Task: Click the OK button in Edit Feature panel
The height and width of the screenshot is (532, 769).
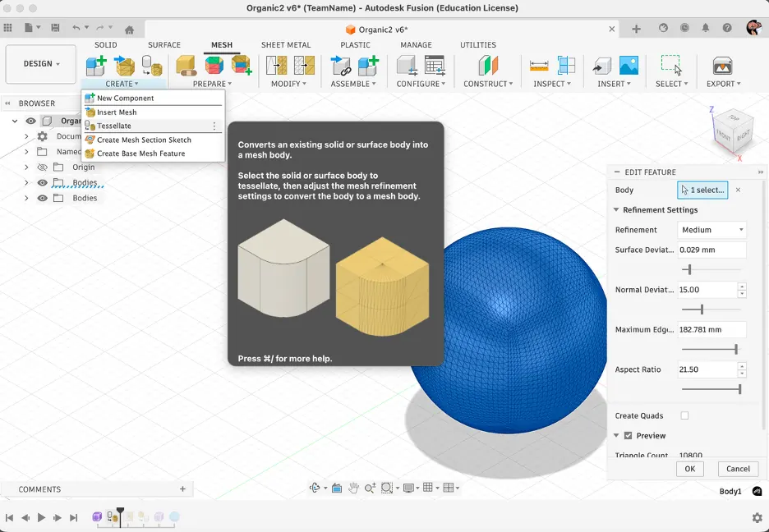Action: pos(689,468)
